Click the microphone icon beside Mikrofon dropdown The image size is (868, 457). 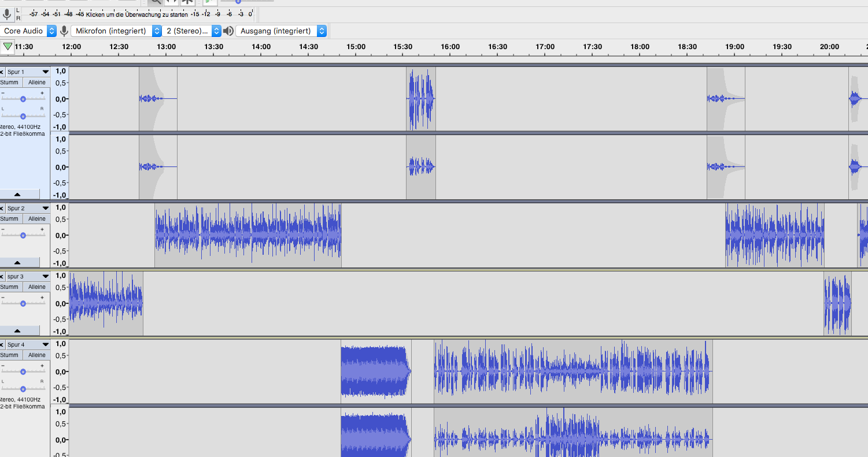click(64, 31)
